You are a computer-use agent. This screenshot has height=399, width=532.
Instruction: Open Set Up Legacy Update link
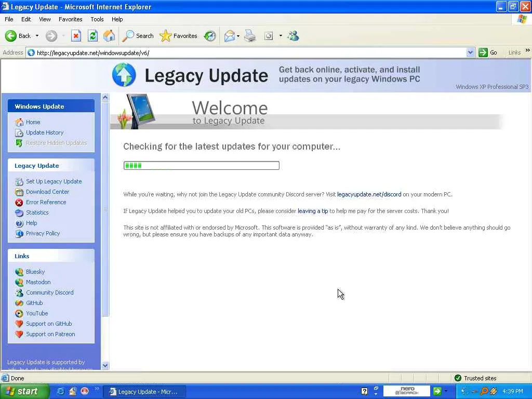click(54, 181)
